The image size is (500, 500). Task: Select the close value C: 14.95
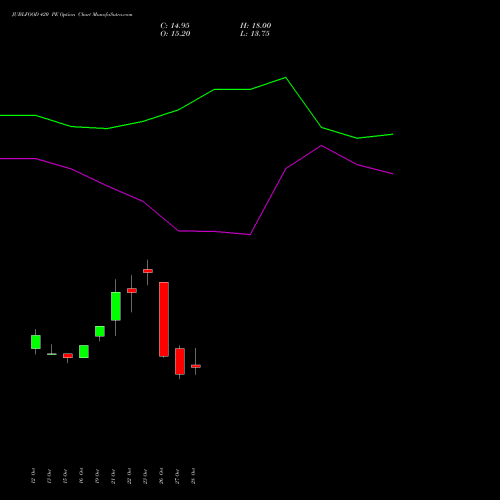[175, 26]
